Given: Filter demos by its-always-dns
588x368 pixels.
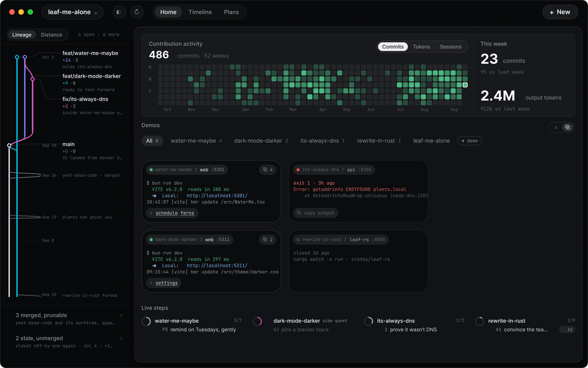Looking at the screenshot, I should click(322, 141).
